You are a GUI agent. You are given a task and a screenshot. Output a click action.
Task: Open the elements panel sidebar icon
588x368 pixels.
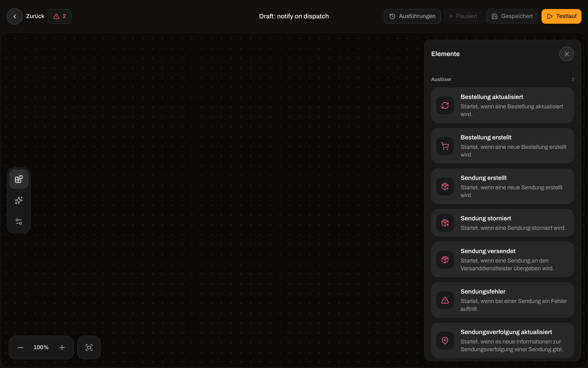tap(19, 179)
